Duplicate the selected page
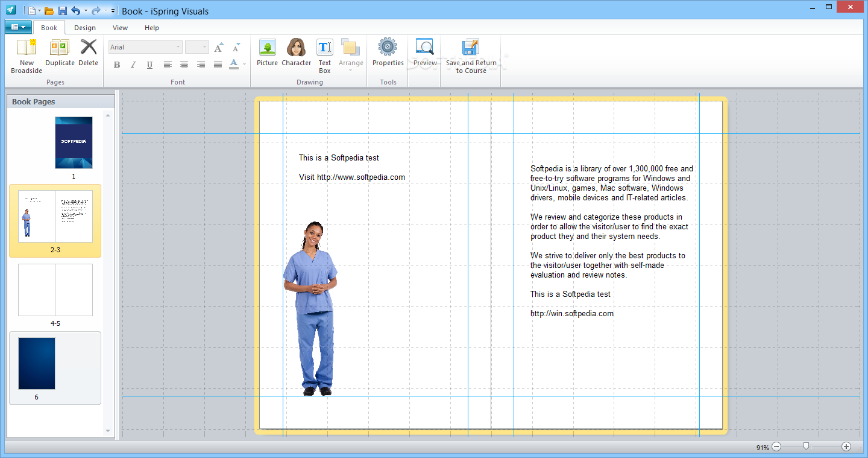868x458 pixels. click(x=60, y=52)
